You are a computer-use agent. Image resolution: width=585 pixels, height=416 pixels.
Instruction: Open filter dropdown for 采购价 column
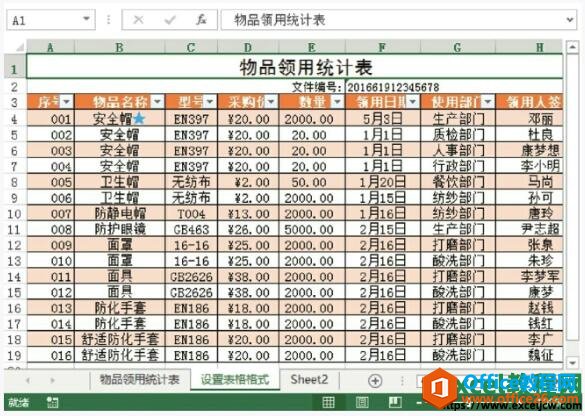[x=271, y=101]
